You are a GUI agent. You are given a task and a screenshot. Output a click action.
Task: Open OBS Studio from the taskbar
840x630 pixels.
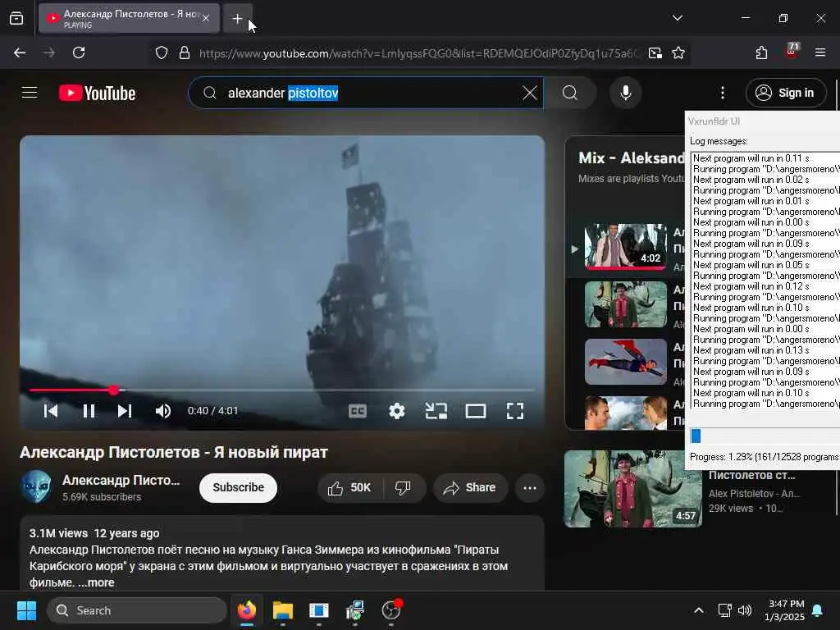point(391,610)
